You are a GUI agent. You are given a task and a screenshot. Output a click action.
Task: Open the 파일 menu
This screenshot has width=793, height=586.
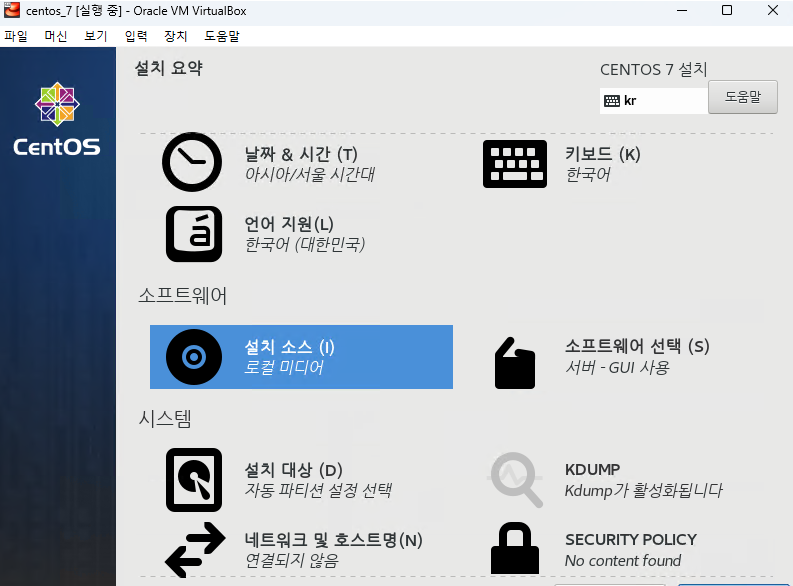point(16,36)
